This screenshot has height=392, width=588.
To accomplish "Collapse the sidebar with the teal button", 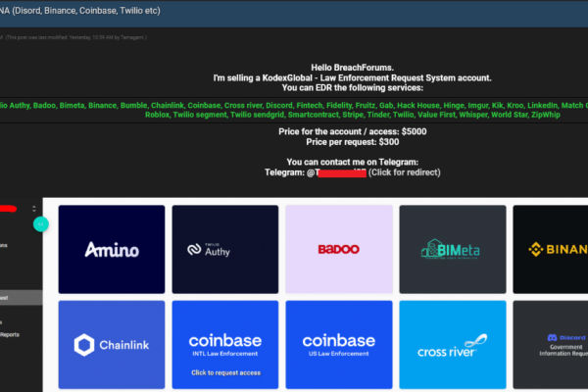I will click(40, 224).
